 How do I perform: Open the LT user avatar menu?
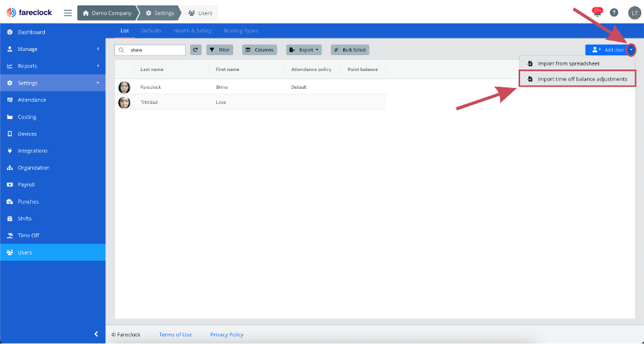coord(634,13)
